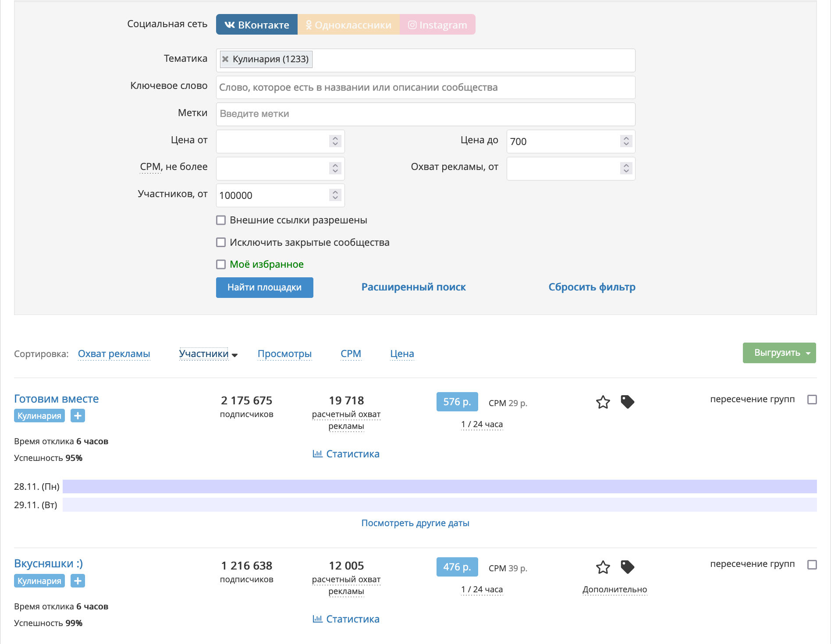Click Сбросить фильтр link
This screenshot has width=831, height=644.
point(592,287)
